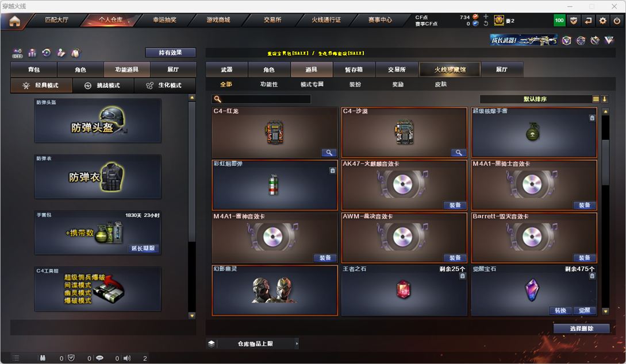Go to the home lobby icon
626x364 pixels.
coord(15,20)
